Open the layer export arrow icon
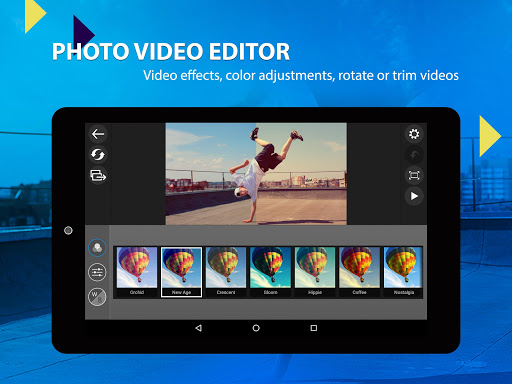The image size is (512, 384). pyautogui.click(x=98, y=175)
